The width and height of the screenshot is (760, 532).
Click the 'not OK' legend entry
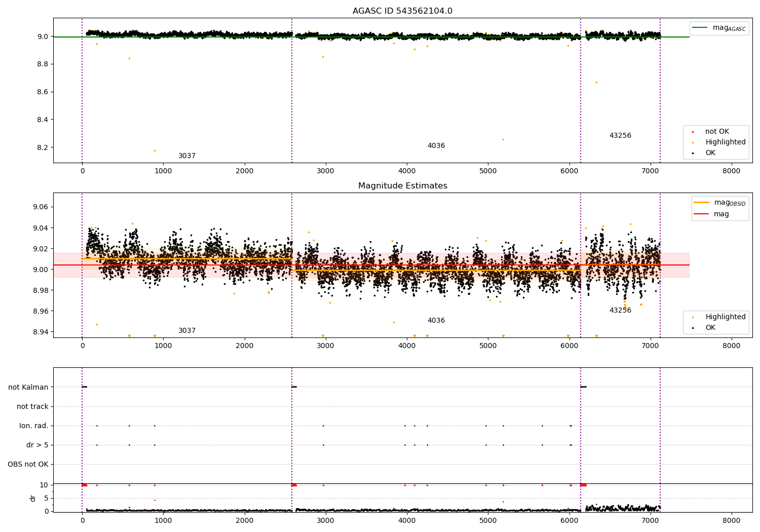coord(717,132)
